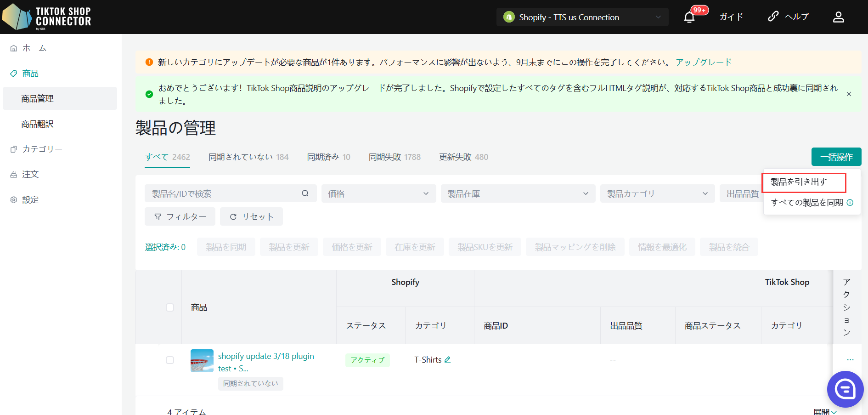The image size is (868, 415).
Task: Click the リセット button
Action: [x=251, y=216]
